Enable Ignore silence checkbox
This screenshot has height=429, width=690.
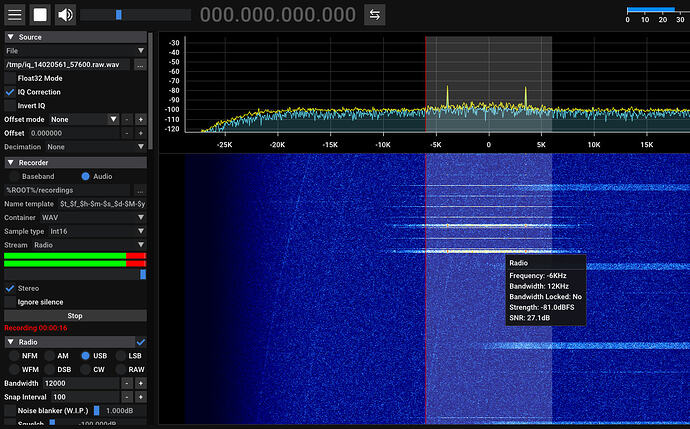pyautogui.click(x=10, y=302)
